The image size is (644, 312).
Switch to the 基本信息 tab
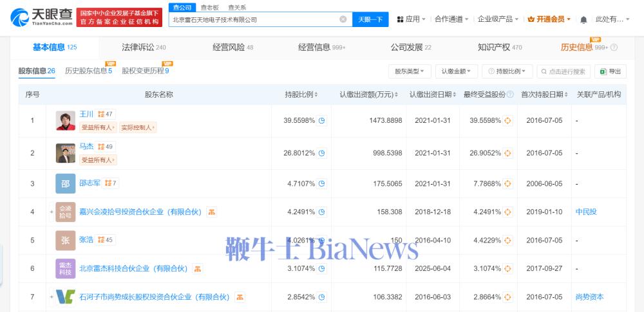click(x=55, y=48)
